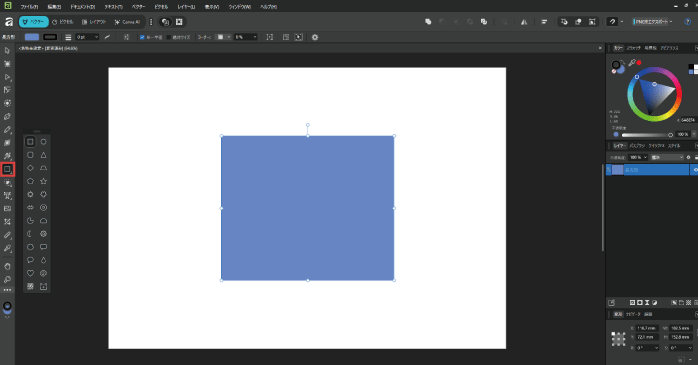The image size is (698, 365).
Task: Select the Zoom magnifier tool
Action: 7,280
